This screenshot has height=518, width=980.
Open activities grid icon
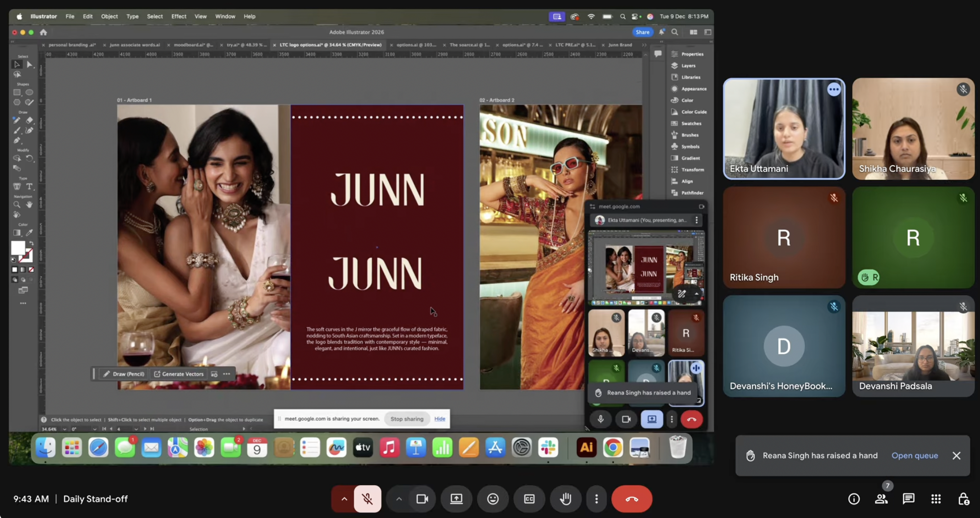936,499
